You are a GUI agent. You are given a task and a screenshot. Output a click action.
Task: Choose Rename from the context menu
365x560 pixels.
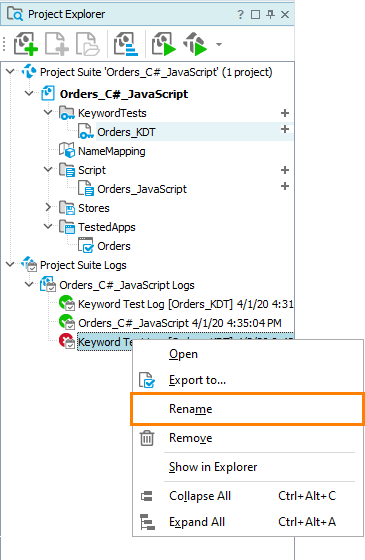pyautogui.click(x=248, y=409)
